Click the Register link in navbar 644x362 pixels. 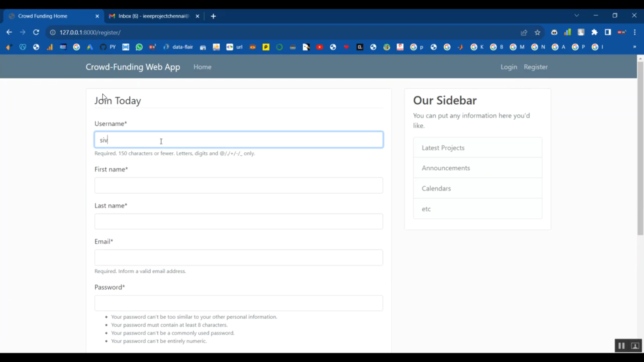(x=535, y=67)
